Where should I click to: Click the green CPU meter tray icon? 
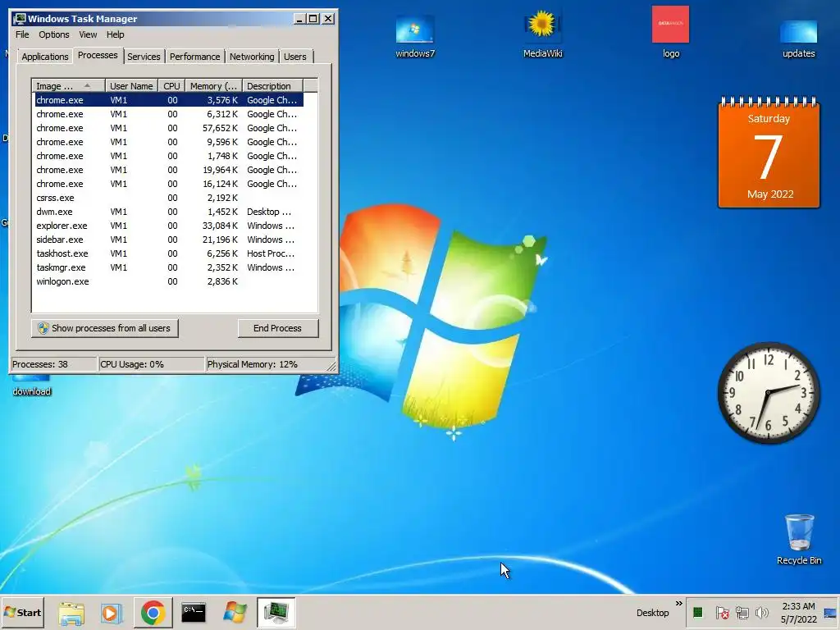click(x=697, y=612)
